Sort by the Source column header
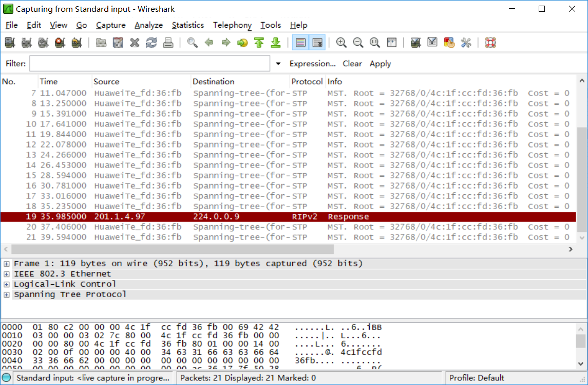 (141, 81)
